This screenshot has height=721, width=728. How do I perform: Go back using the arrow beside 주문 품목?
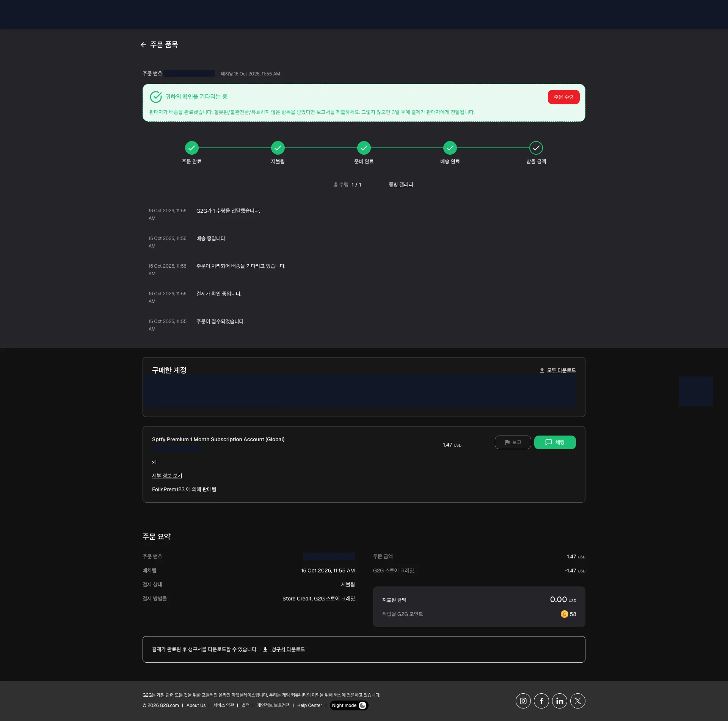tap(143, 45)
